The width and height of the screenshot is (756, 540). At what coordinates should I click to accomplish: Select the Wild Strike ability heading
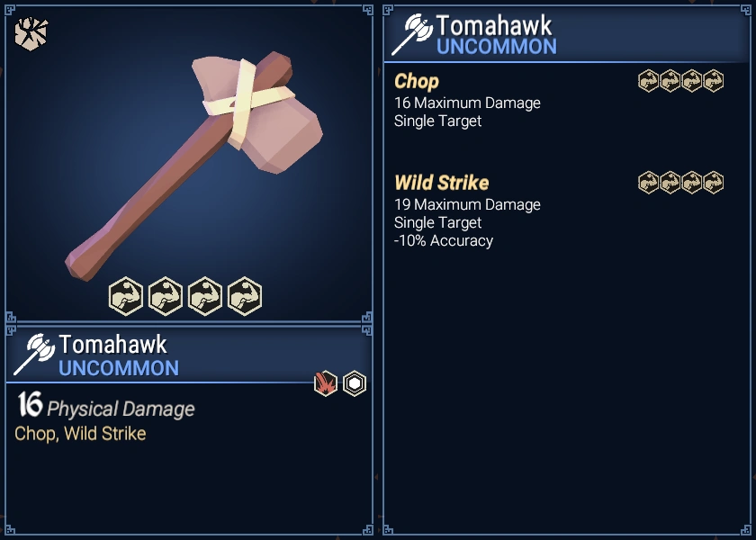click(x=442, y=183)
